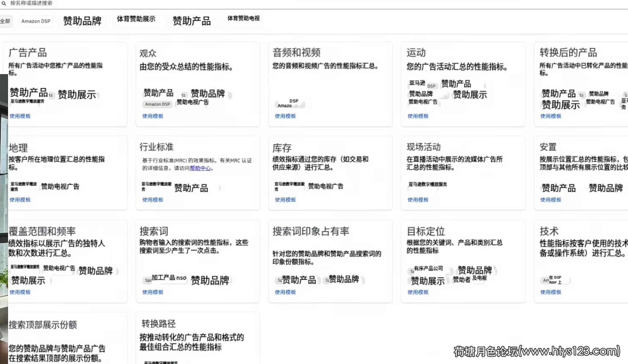This screenshot has width=628, height=364.
Task: Click 赞助电视广告 tag in 地理 card
Action: coord(60,186)
